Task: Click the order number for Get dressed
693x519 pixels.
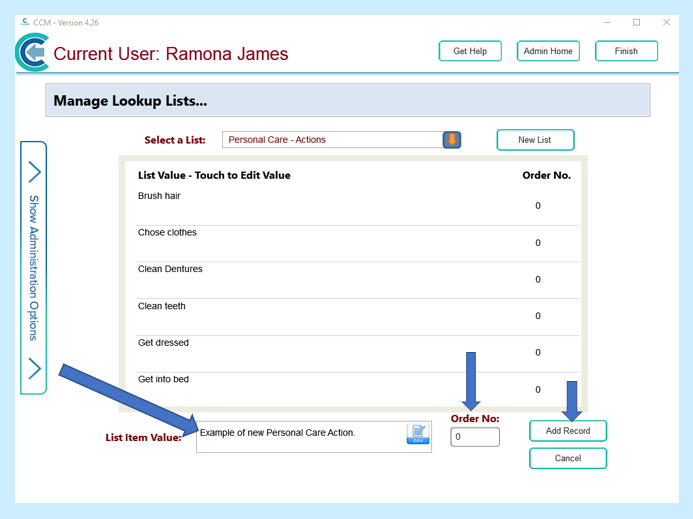Action: point(538,352)
